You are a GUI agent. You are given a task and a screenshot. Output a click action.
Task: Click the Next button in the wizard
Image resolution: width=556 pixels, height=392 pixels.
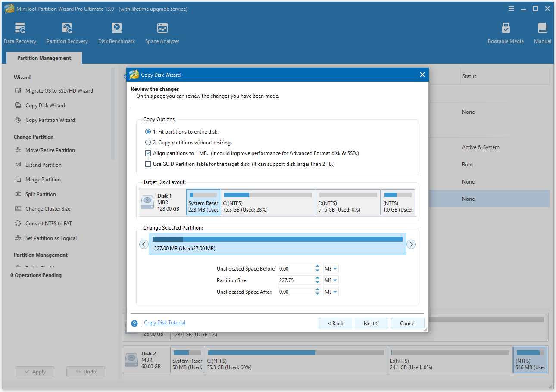tap(371, 323)
